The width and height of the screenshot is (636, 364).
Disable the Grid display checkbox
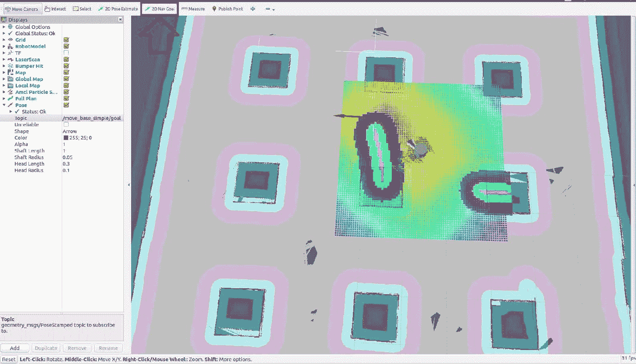click(x=66, y=40)
